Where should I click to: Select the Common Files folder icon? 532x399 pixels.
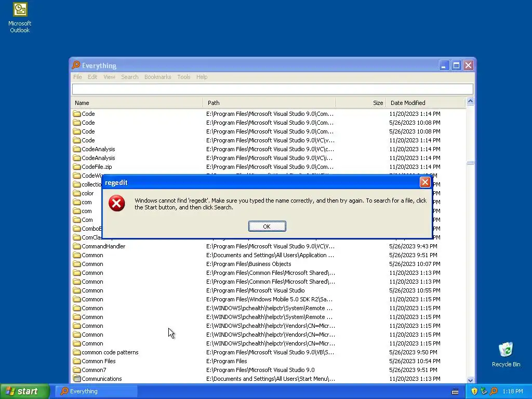[77, 361]
